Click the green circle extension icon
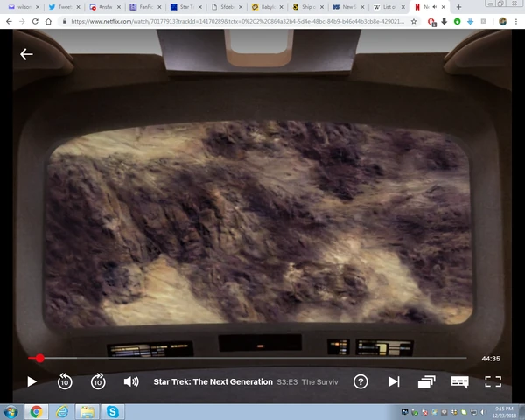525x420 pixels. click(457, 21)
